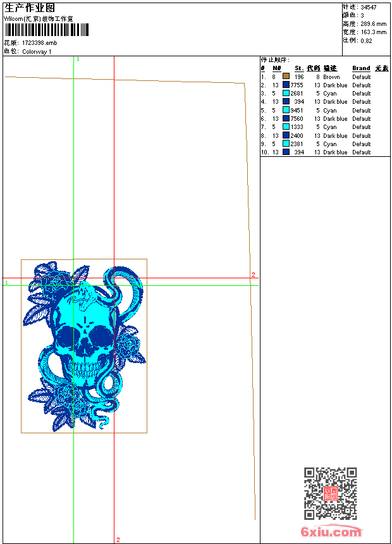Click the Wilcom studio name line
The width and height of the screenshot is (392, 544).
click(39, 19)
